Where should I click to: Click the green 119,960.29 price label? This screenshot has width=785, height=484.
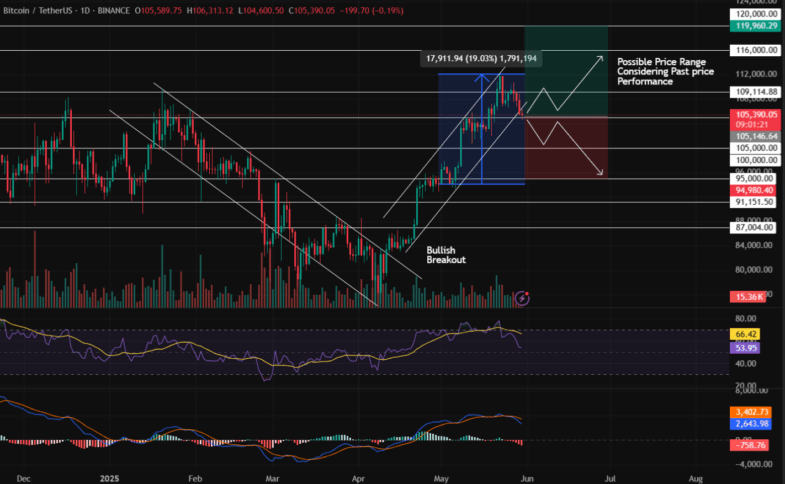(x=755, y=26)
